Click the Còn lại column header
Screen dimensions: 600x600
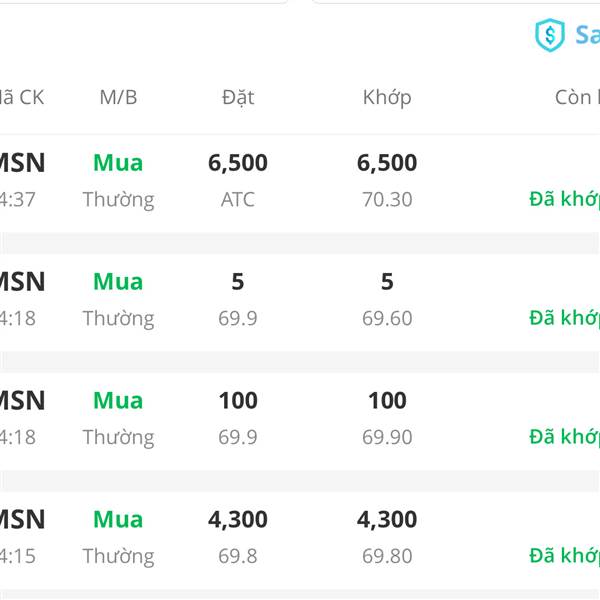(x=577, y=97)
